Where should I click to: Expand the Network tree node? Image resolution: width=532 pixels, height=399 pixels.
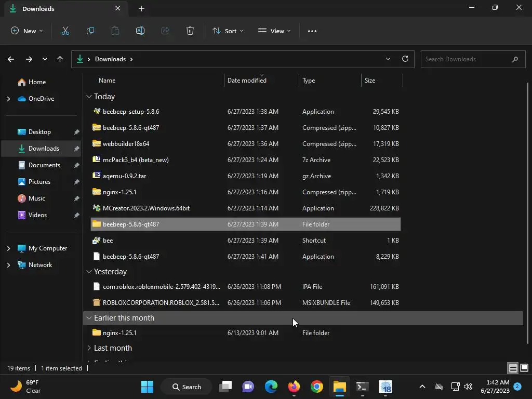point(8,265)
